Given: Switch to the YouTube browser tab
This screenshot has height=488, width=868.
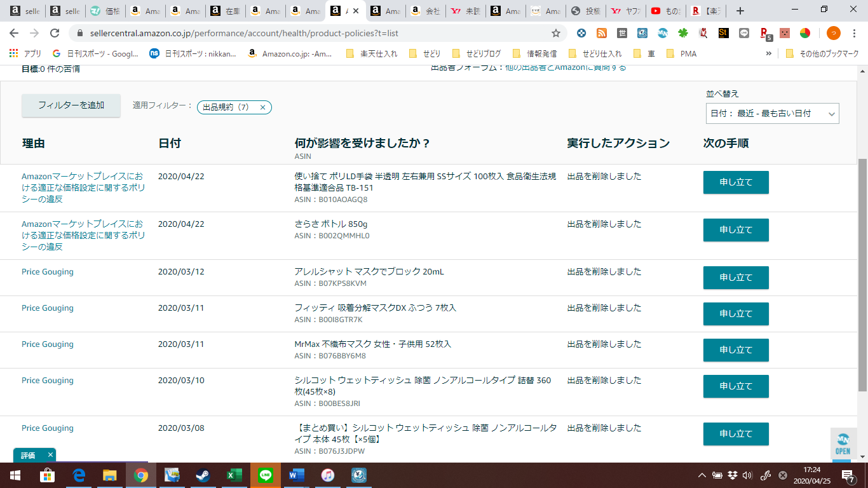Looking at the screenshot, I should point(667,11).
